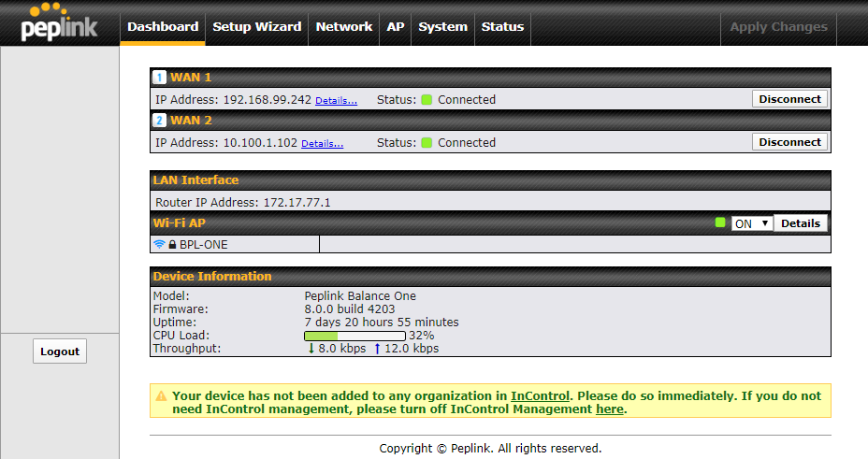Screen dimensions: 868x459
Task: Click the Apply Changes button
Action: tap(778, 26)
